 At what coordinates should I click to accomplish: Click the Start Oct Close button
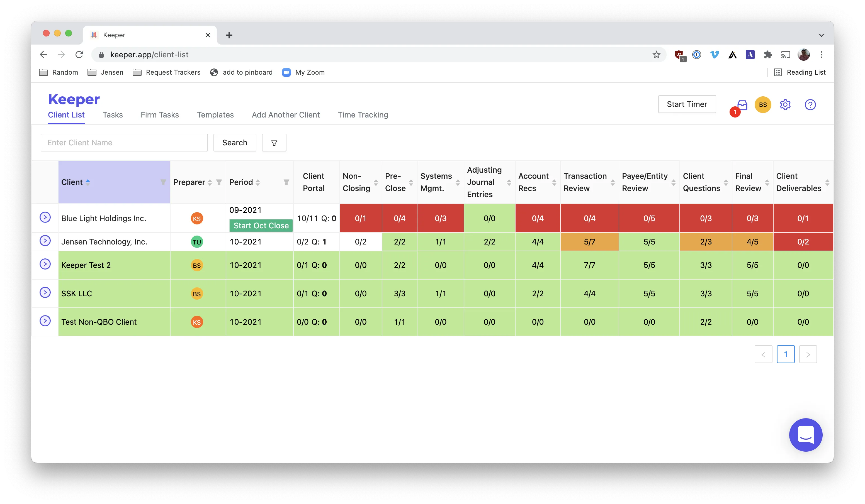click(261, 226)
